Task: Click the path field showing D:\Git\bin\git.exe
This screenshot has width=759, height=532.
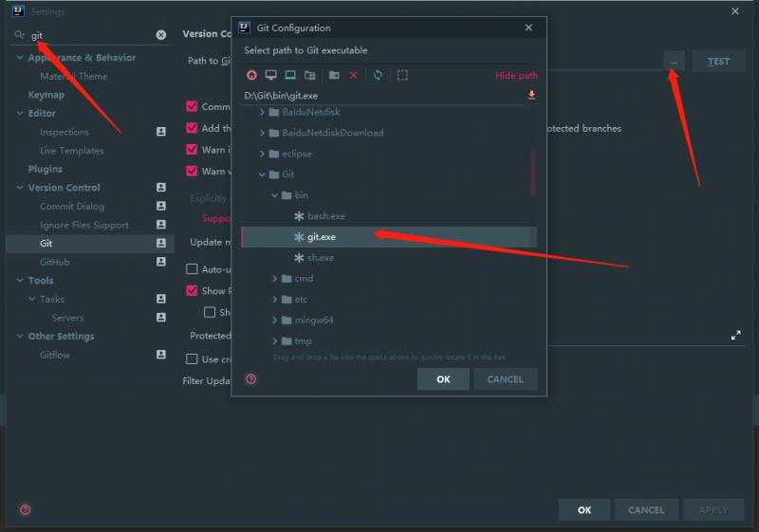Action: [383, 95]
